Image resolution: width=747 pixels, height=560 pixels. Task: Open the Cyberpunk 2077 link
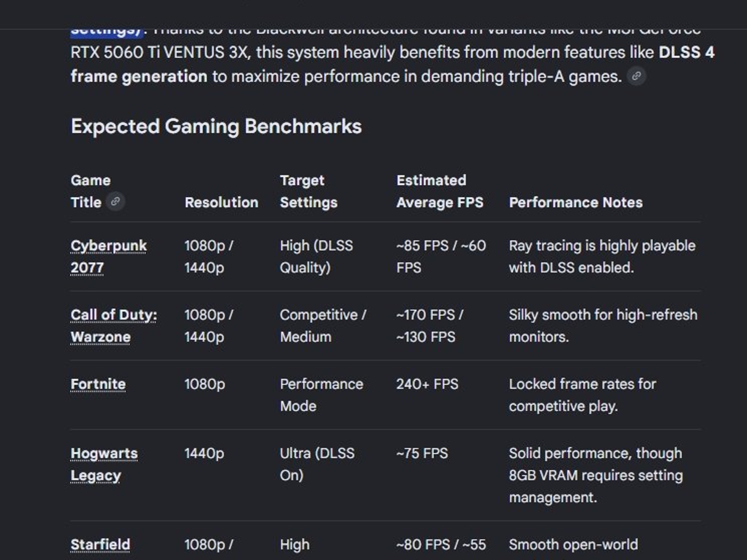108,257
